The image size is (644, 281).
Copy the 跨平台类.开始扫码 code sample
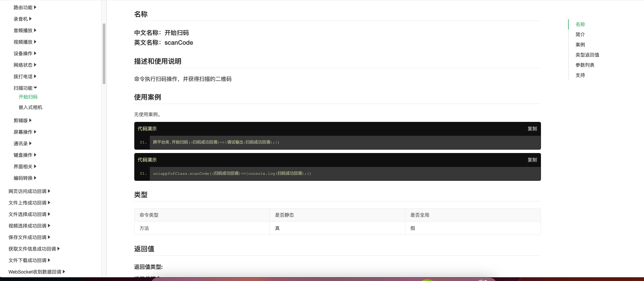point(532,129)
